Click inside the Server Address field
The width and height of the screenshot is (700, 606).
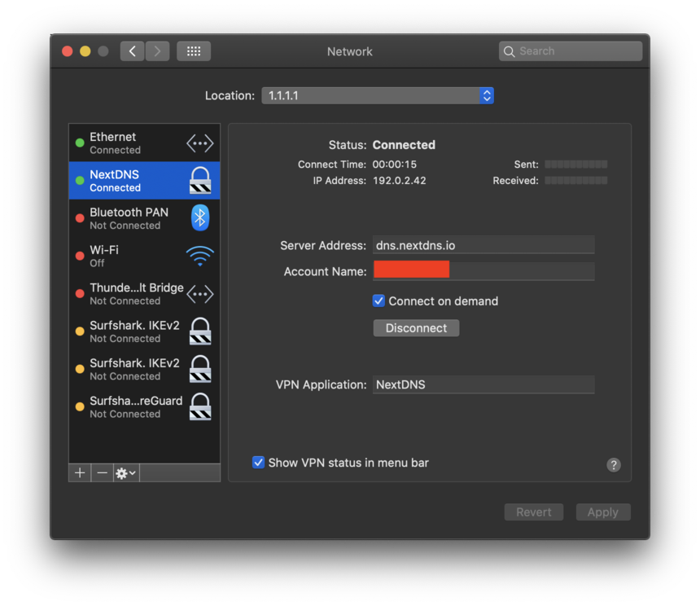pyautogui.click(x=483, y=244)
